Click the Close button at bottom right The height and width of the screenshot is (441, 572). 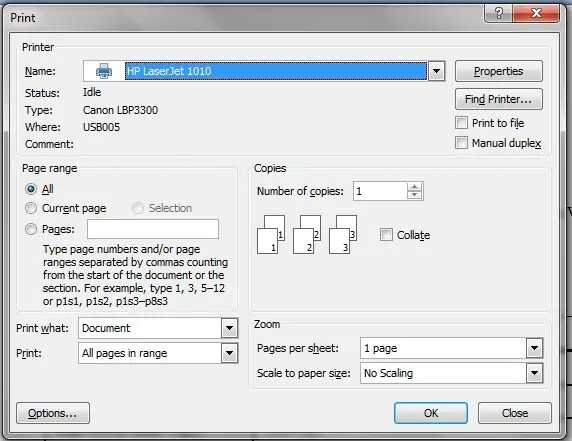click(x=515, y=413)
